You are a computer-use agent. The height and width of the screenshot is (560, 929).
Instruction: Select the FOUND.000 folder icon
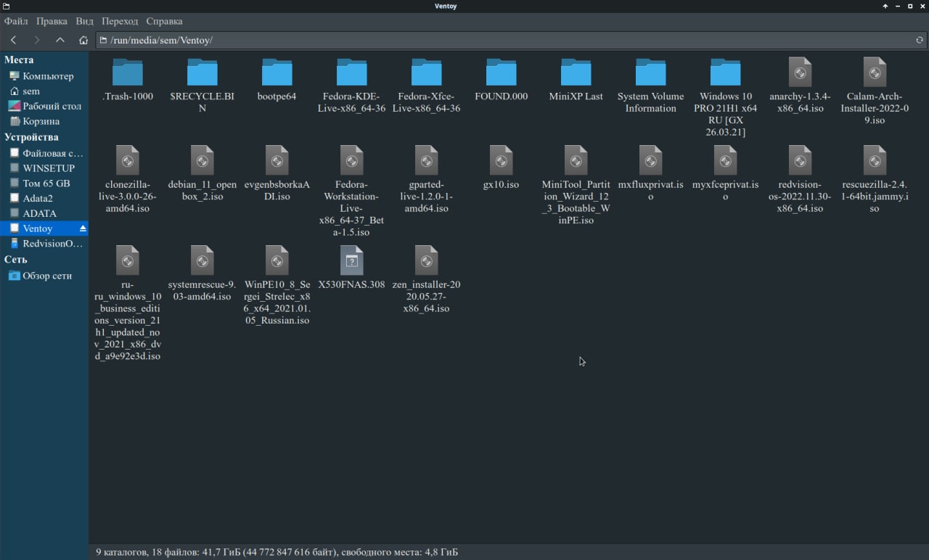501,73
